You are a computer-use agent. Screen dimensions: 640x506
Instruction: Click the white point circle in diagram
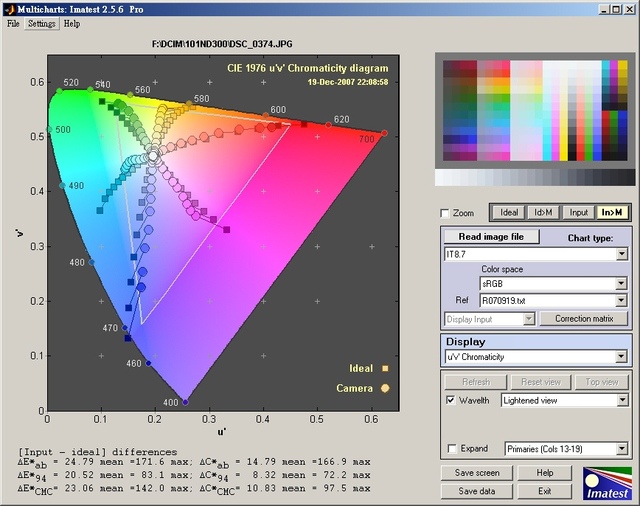[153, 155]
